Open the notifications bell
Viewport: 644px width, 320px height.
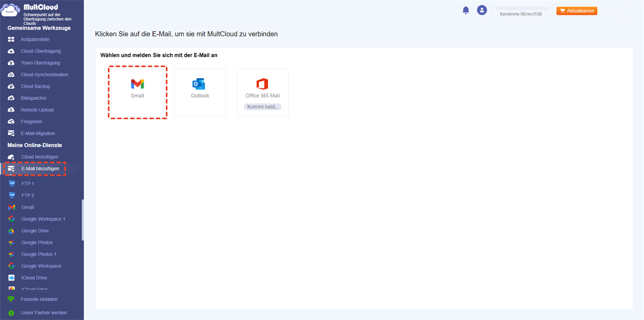[x=466, y=10]
